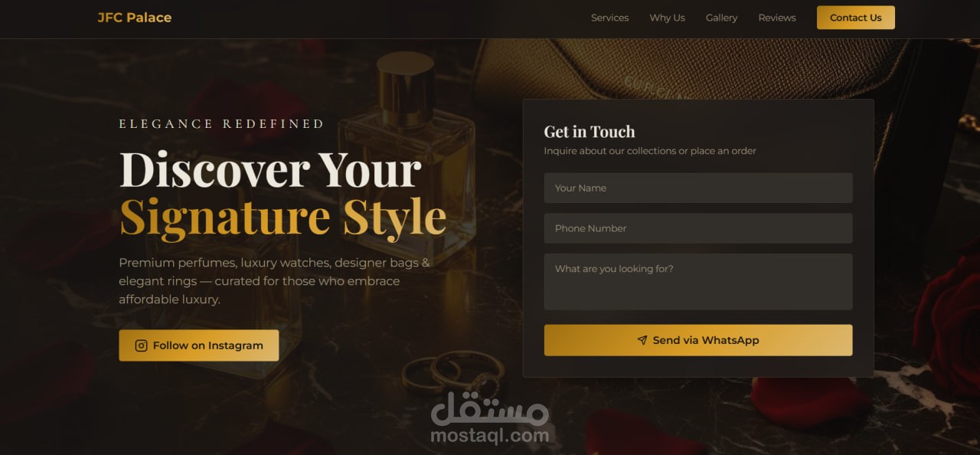This screenshot has height=455, width=980.
Task: Select the golden Signature Style heading
Action: click(283, 217)
